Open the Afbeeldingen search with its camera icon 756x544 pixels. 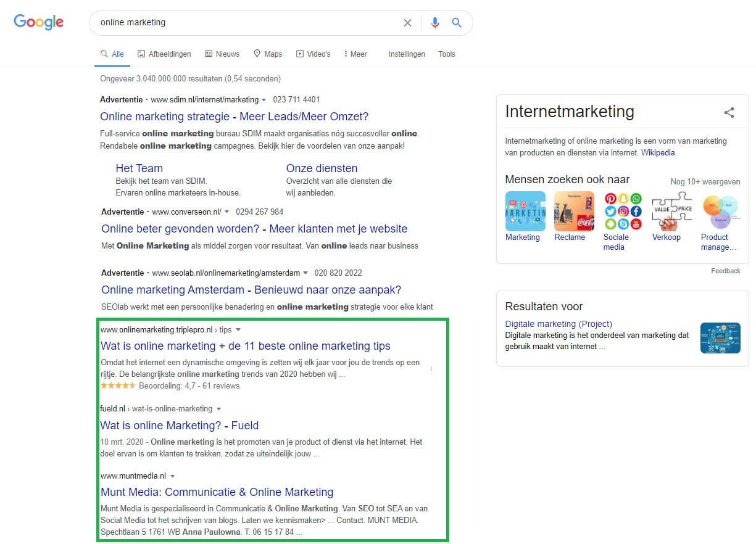tap(143, 54)
